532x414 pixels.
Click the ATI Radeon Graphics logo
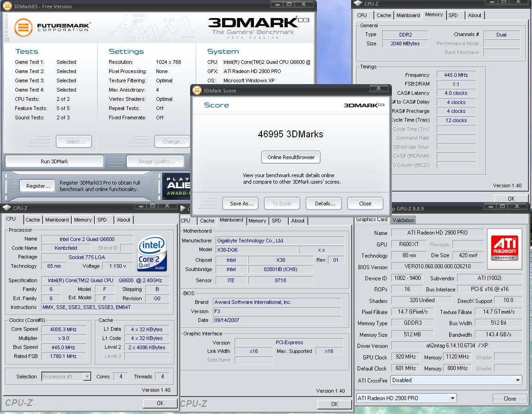pyautogui.click(x=505, y=248)
